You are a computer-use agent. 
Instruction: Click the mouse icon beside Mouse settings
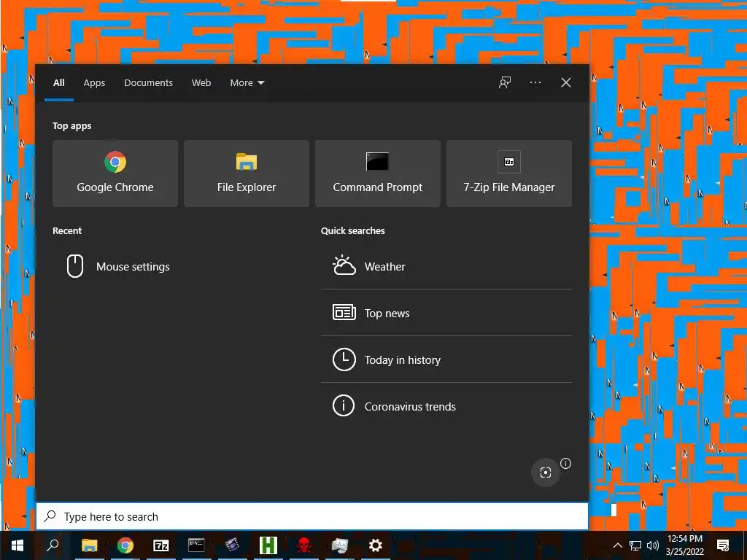click(75, 266)
